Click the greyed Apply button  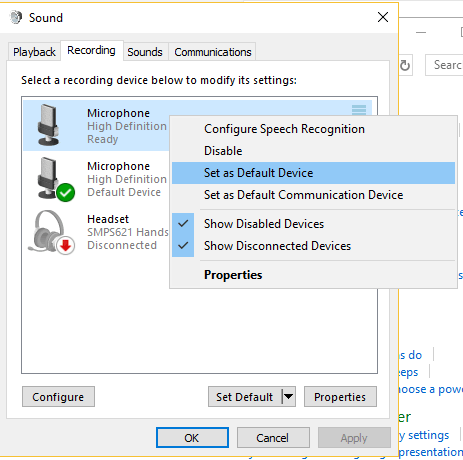354,438
